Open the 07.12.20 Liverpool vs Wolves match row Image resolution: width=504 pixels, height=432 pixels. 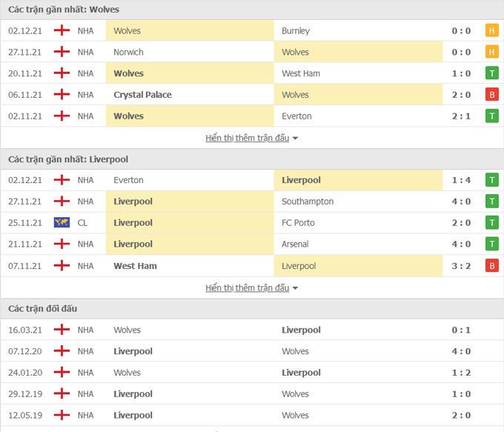pyautogui.click(x=252, y=351)
